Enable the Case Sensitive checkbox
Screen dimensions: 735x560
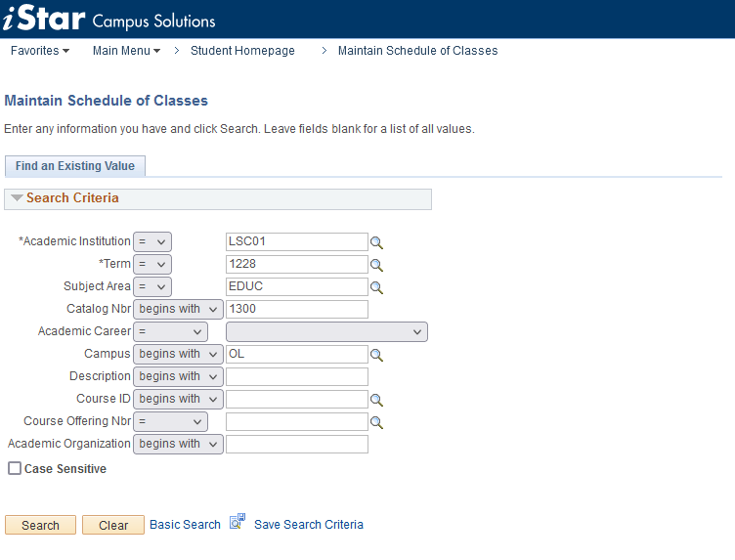click(x=15, y=469)
